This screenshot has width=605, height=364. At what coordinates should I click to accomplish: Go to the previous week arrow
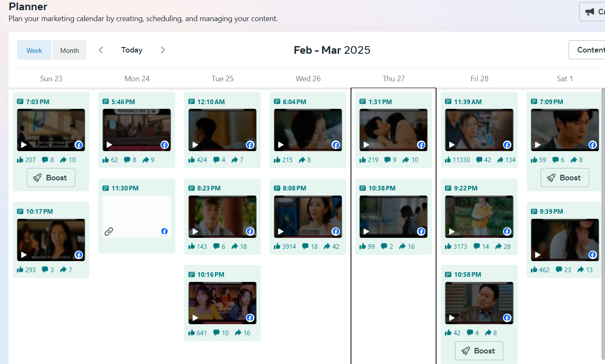click(101, 50)
